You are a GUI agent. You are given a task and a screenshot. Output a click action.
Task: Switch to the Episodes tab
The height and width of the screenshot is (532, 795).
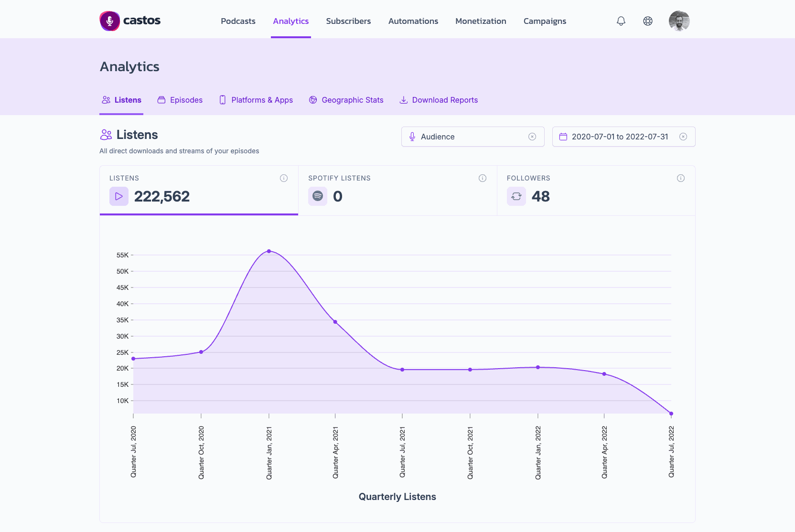tap(180, 100)
